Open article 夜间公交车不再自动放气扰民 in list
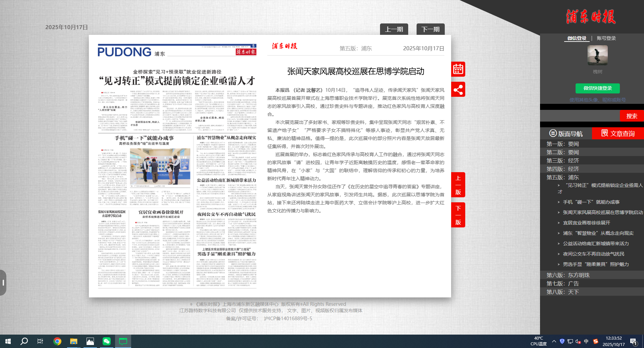 (x=593, y=254)
